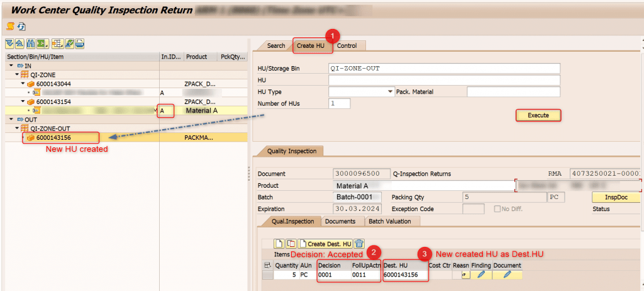
Task: Click item icon under HU 6000143044
Action: [x=36, y=93]
